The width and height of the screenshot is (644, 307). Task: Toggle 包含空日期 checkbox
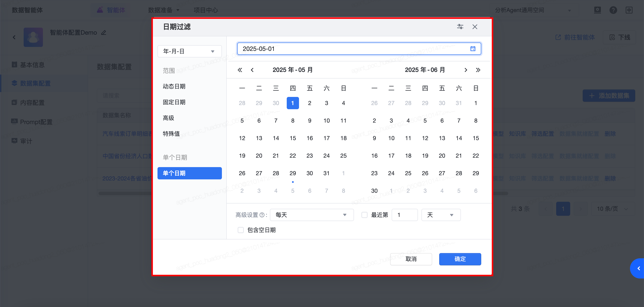pos(241,230)
